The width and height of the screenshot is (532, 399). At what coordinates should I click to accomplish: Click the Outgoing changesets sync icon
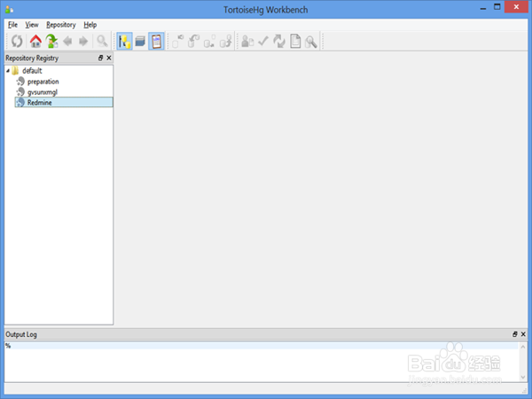pos(209,42)
